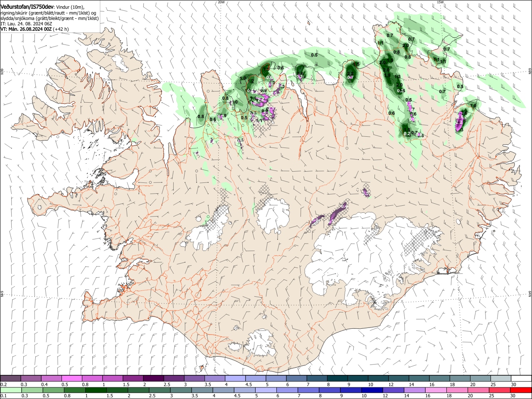Viewport: 532px width, 399px height.
Task: Click the 'IT: Lau. 24. 08. 2024 06Z' line
Action: [26, 24]
